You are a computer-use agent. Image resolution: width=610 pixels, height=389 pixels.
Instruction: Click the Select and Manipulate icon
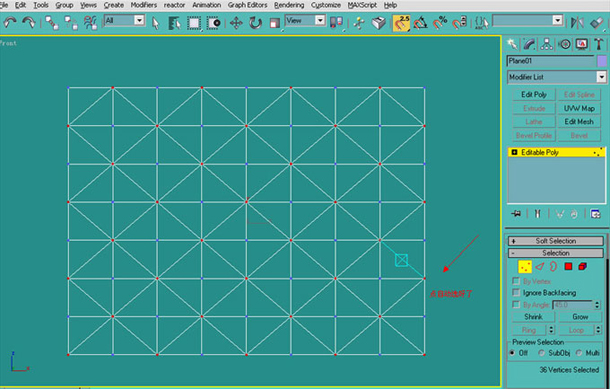[x=359, y=23]
